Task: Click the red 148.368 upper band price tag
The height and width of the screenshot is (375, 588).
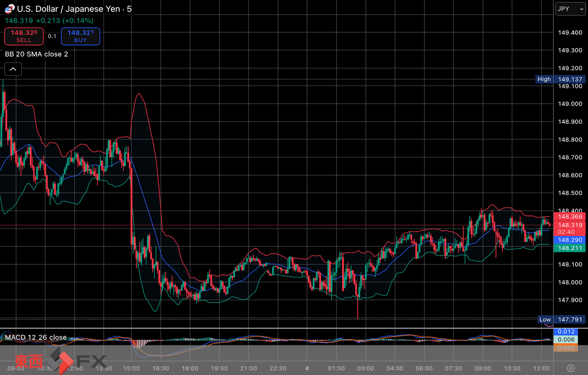Action: click(570, 217)
